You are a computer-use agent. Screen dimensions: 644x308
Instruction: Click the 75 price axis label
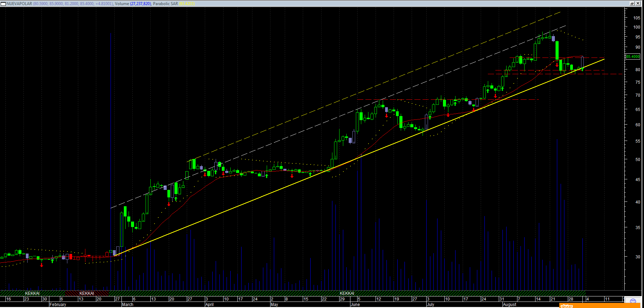tap(638, 82)
